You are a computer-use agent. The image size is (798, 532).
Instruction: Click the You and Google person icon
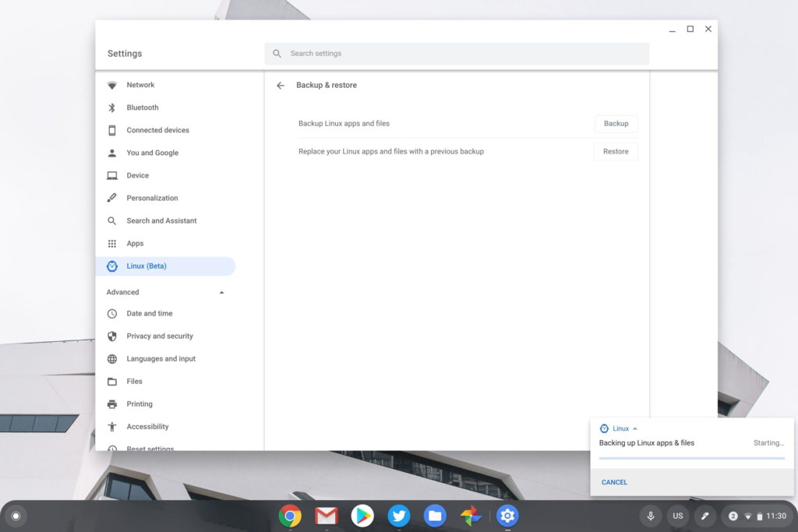tap(112, 153)
